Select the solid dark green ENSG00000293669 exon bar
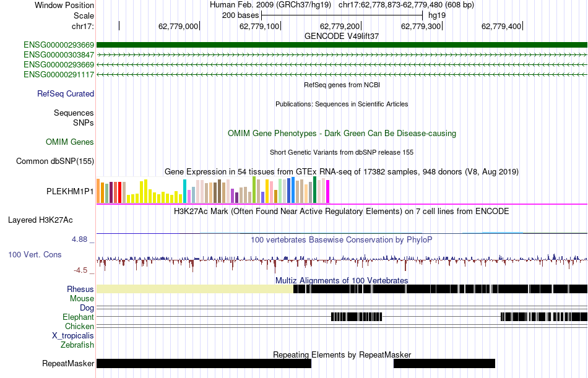 pos(342,45)
